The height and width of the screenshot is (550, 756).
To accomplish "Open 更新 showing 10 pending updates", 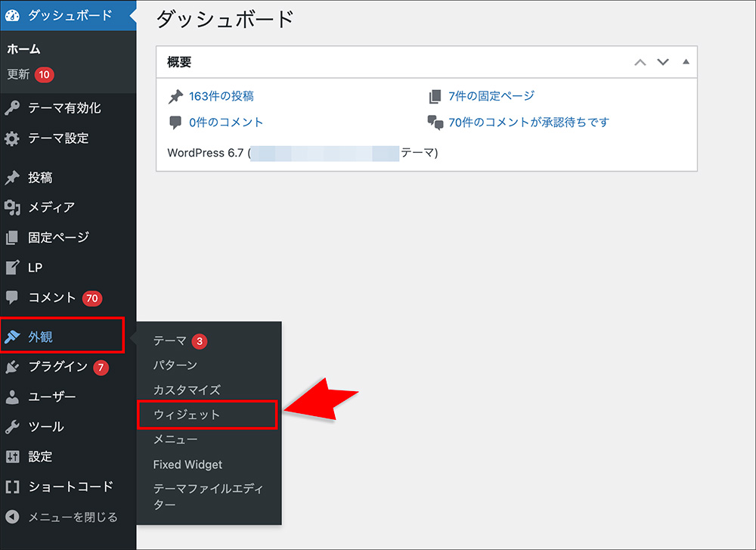I will click(19, 75).
